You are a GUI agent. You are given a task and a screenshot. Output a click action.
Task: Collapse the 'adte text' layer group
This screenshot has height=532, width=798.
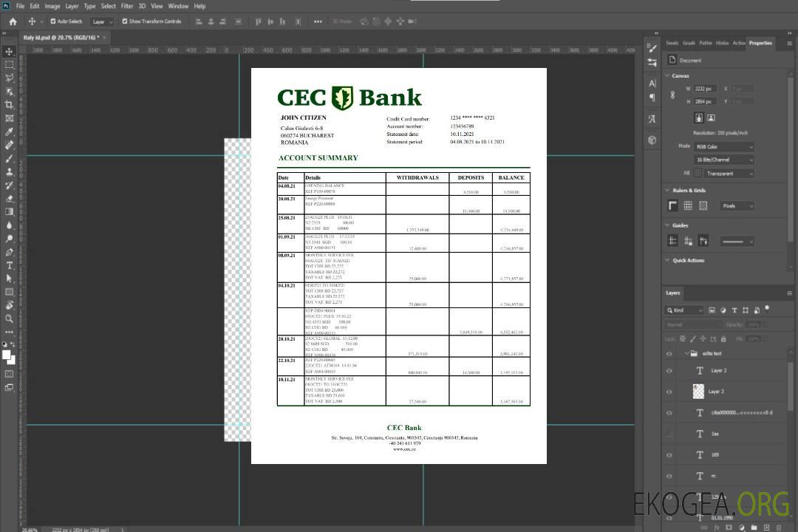pos(686,353)
